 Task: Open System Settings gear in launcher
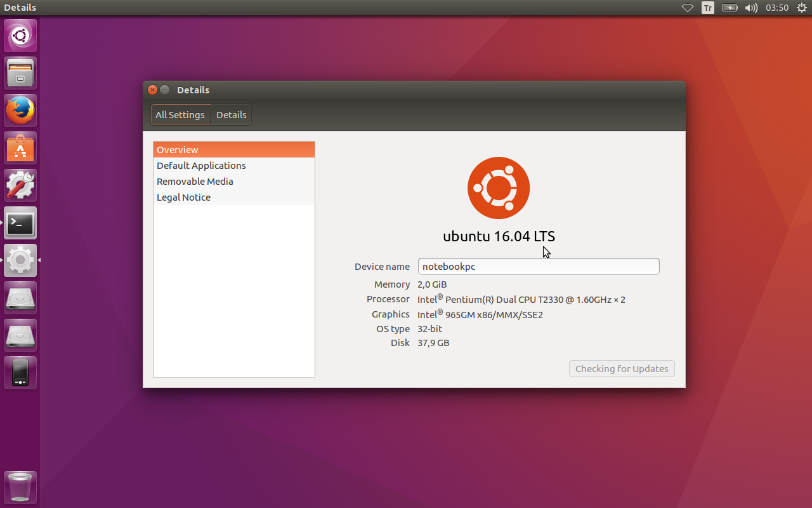(20, 260)
